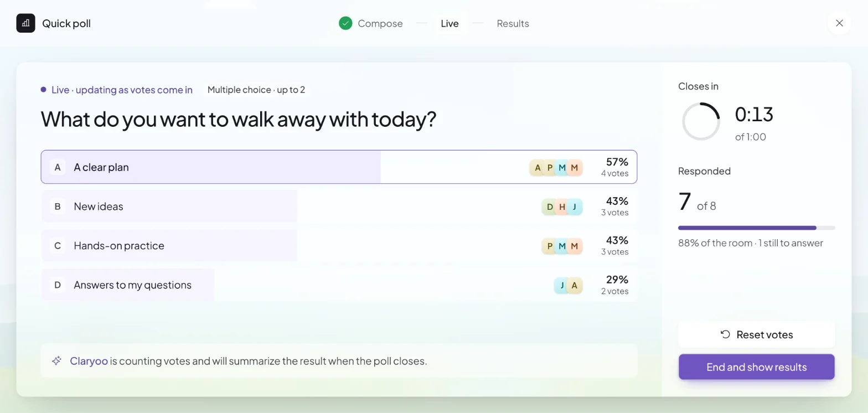The width and height of the screenshot is (868, 413).
Task: Click the letter C badge for Hands-on practice
Action: (57, 246)
